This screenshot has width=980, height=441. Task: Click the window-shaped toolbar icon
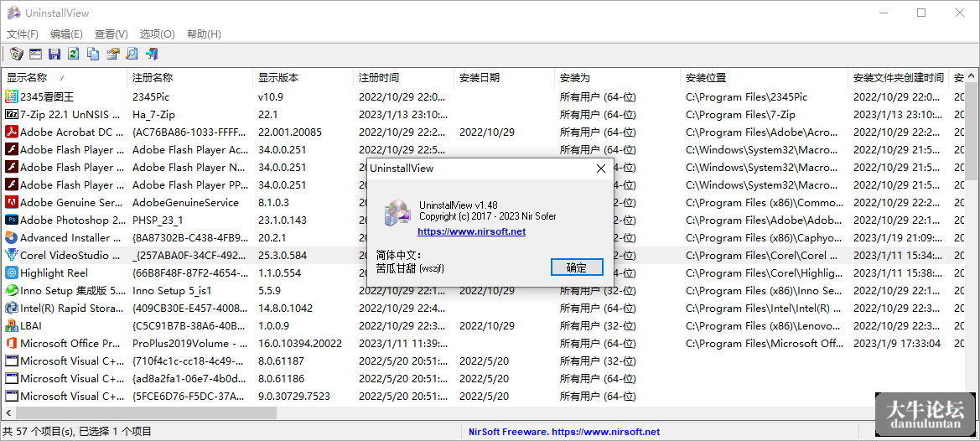pos(35,54)
